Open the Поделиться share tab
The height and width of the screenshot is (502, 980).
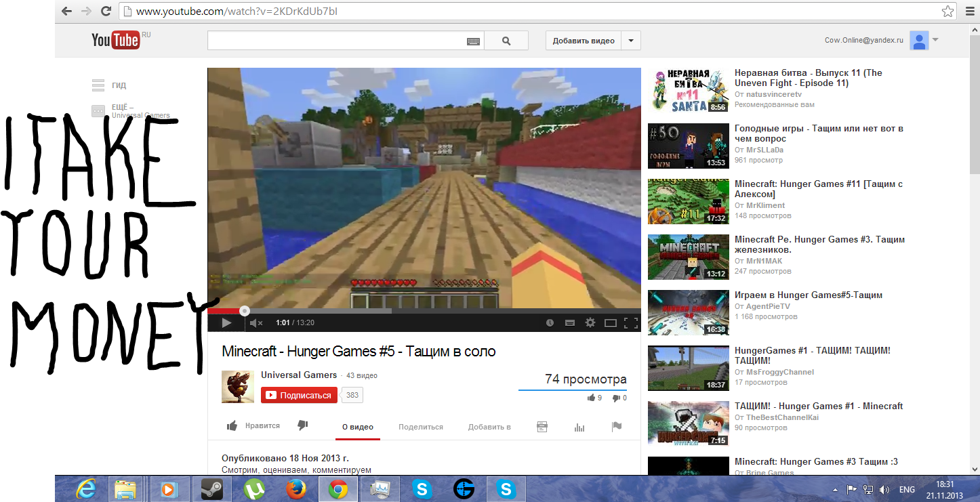click(421, 427)
